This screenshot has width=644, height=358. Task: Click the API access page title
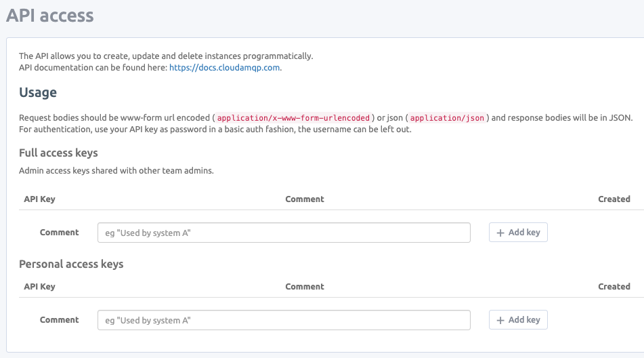49,15
